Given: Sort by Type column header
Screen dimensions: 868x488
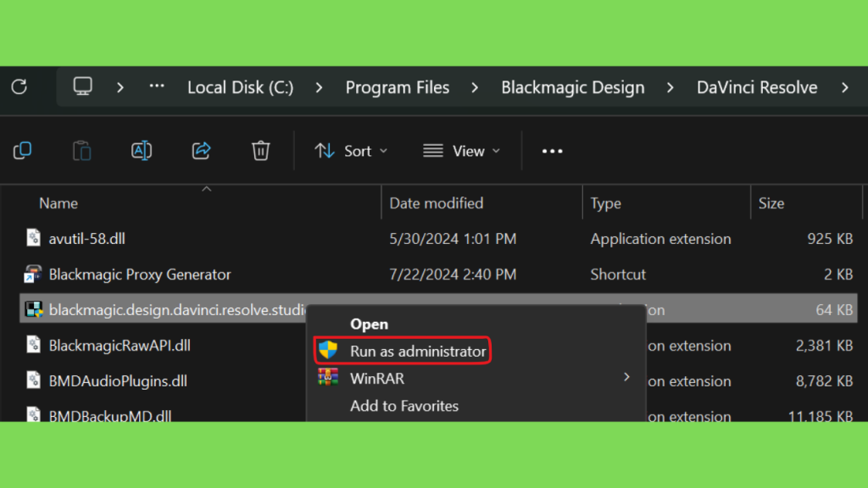Looking at the screenshot, I should [605, 203].
